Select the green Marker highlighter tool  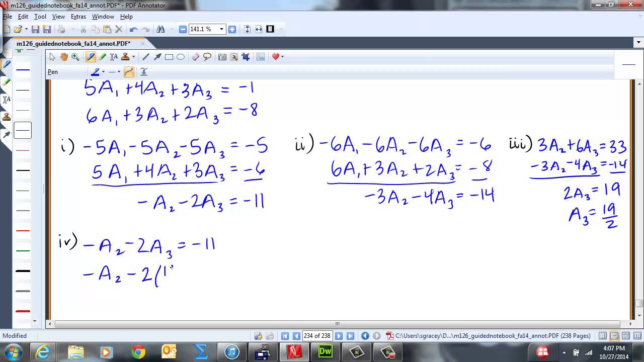[102, 57]
